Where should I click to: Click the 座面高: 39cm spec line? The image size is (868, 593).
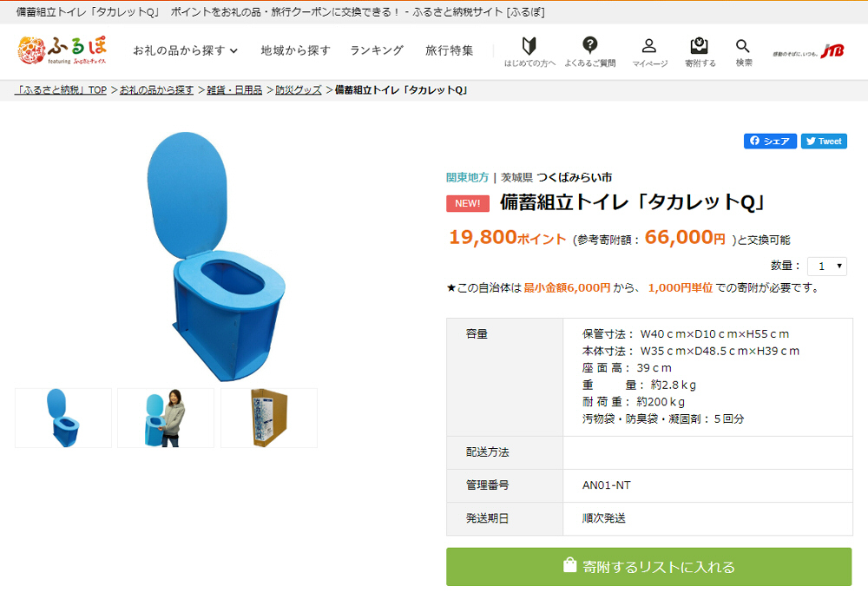(627, 367)
